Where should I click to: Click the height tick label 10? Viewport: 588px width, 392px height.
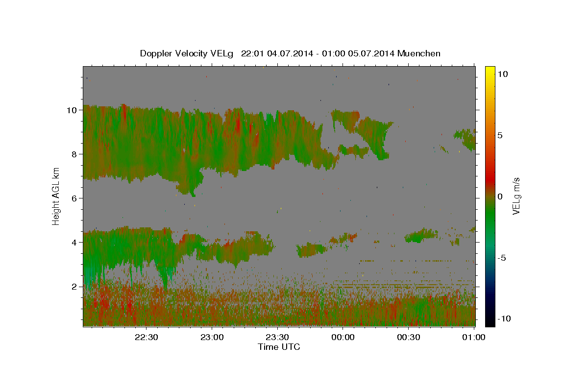click(x=73, y=110)
